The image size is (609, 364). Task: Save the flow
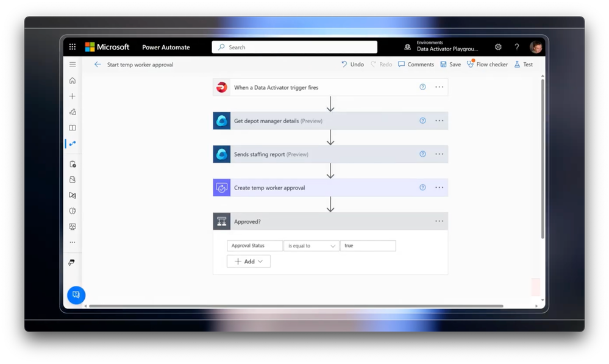451,65
